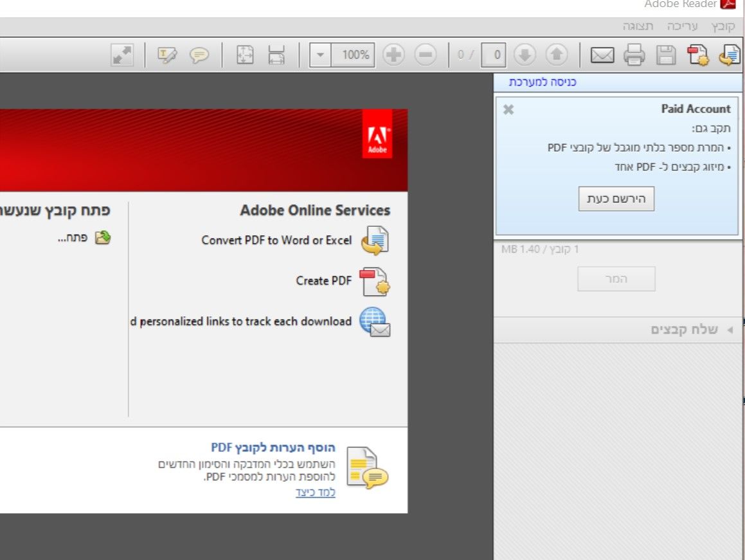Toggle read mode with expand arrows icon
The image size is (745, 560).
pyautogui.click(x=121, y=55)
